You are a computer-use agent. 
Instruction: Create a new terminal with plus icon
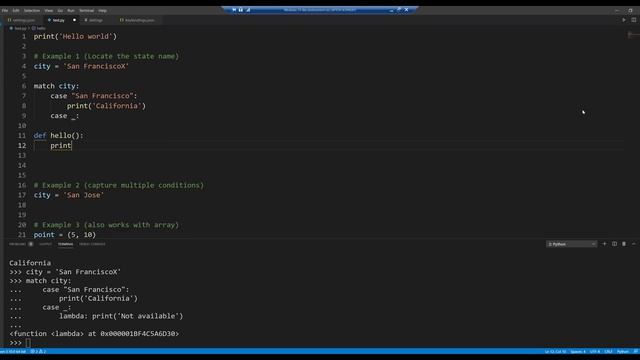pos(604,244)
